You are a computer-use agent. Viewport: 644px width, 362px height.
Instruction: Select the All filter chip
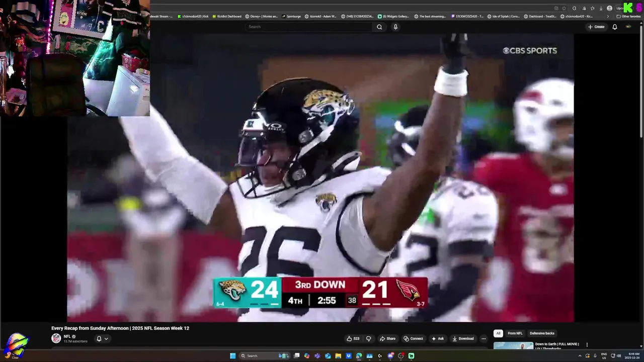click(498, 333)
